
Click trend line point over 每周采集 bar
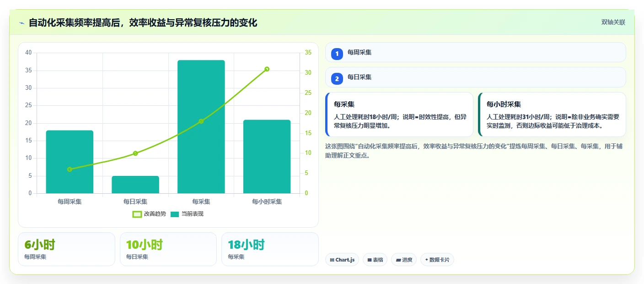(x=70, y=169)
